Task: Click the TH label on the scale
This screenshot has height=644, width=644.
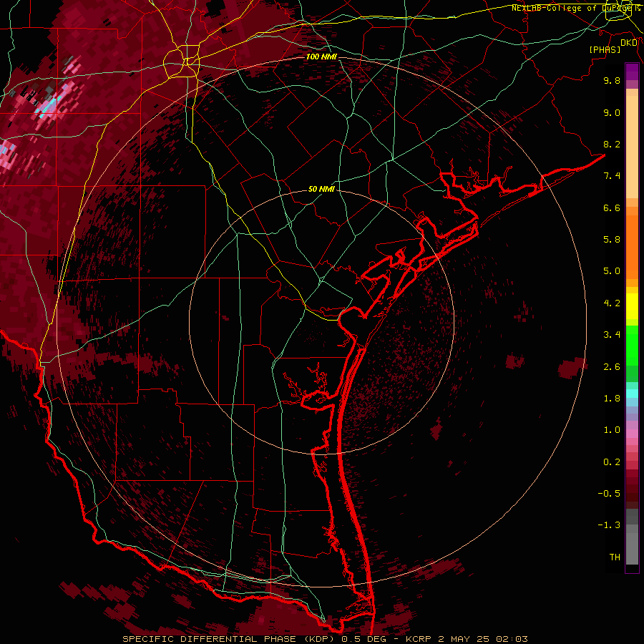Action: point(615,557)
